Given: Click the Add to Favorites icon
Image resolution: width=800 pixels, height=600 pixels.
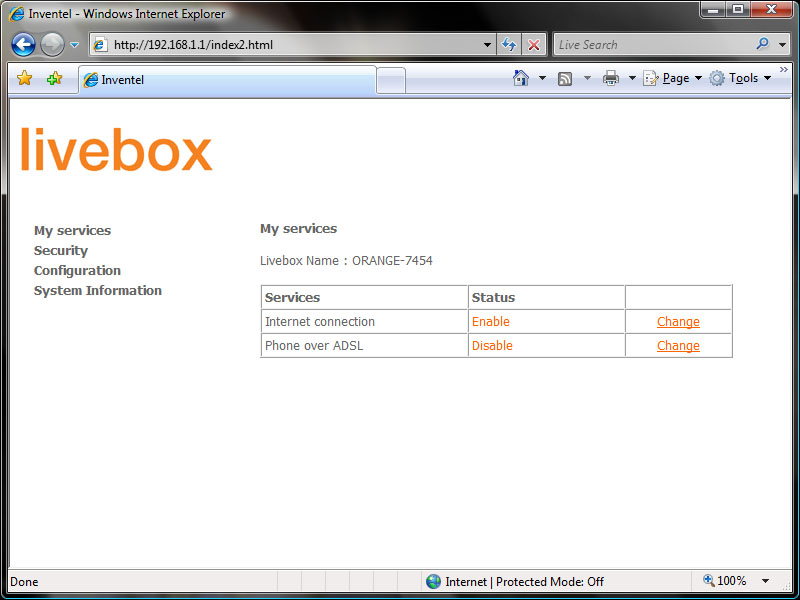Looking at the screenshot, I should pos(54,78).
